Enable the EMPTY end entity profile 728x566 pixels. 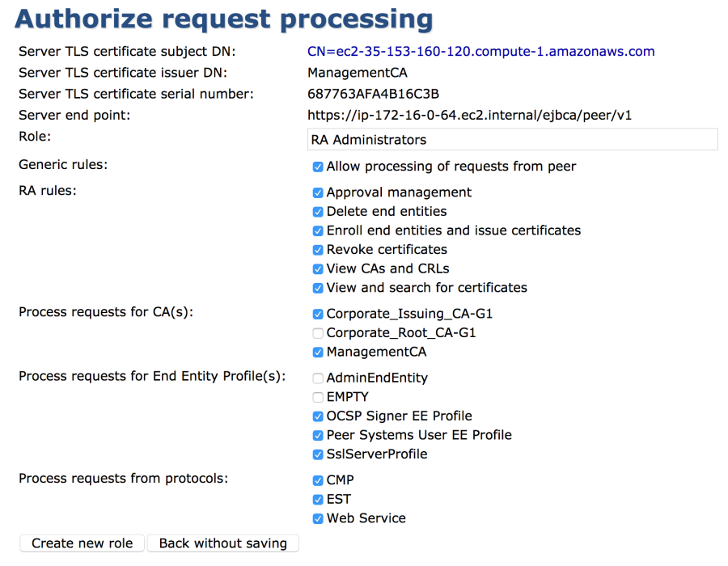pos(318,397)
